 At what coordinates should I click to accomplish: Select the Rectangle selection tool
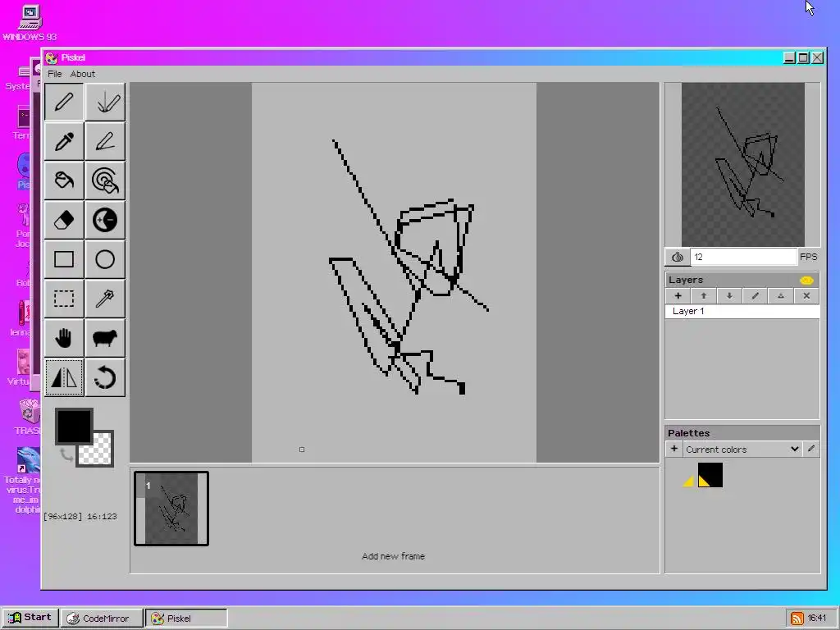[64, 299]
